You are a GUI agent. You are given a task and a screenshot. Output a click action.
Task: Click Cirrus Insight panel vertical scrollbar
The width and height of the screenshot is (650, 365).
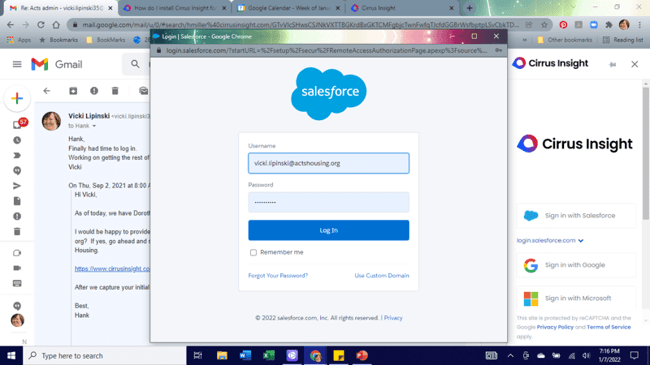click(646, 153)
